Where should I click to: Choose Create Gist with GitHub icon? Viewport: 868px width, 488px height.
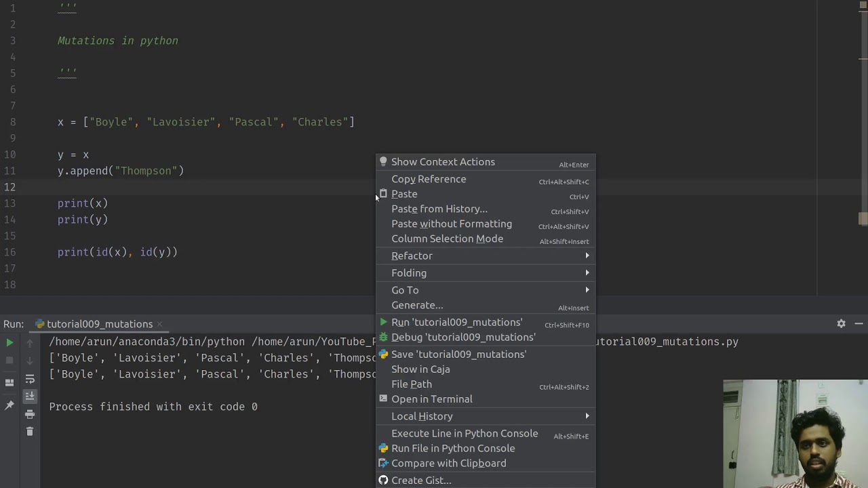coord(420,481)
